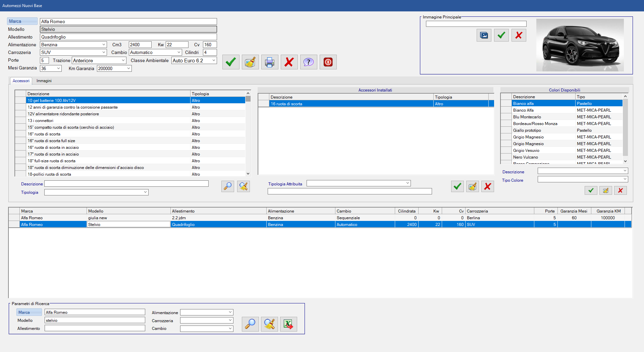
Task: Select vehicle row 'giulia new'
Action: click(320, 218)
